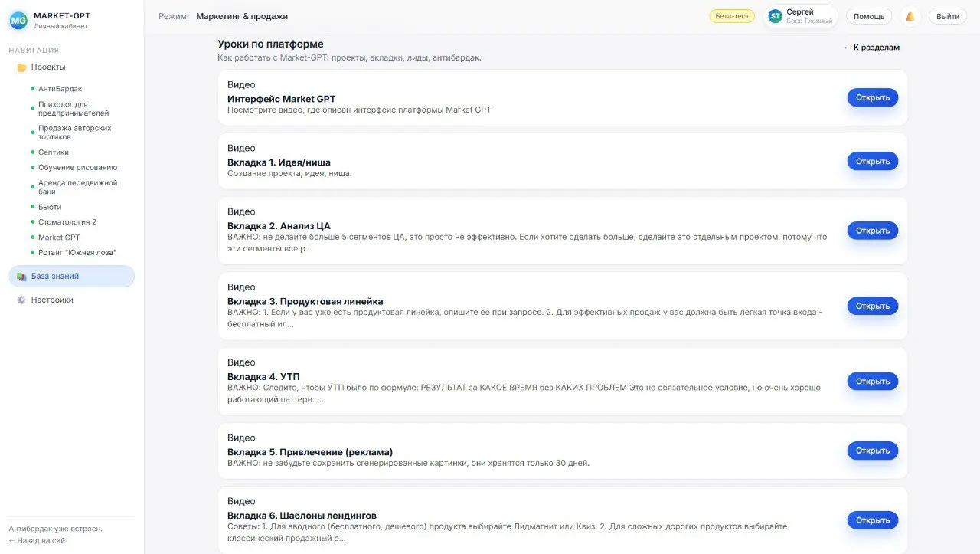Viewport: 980px width, 554px height.
Task: Click the MG logo icon
Action: click(18, 21)
